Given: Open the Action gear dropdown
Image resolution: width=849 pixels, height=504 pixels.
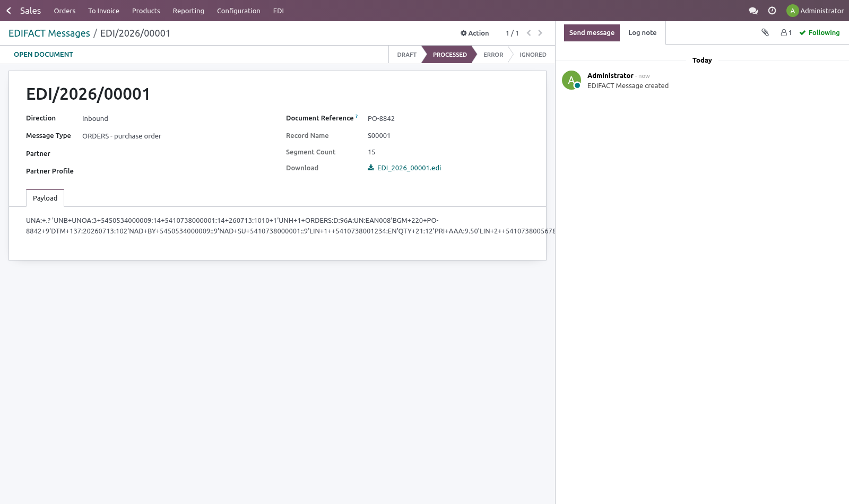Looking at the screenshot, I should pyautogui.click(x=474, y=33).
